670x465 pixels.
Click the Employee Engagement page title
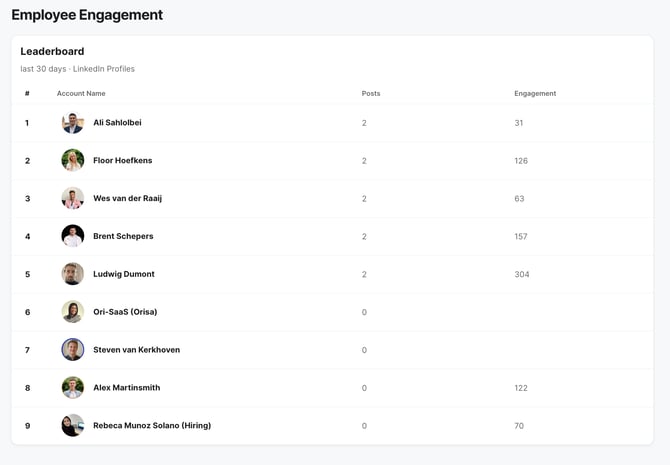[87, 15]
